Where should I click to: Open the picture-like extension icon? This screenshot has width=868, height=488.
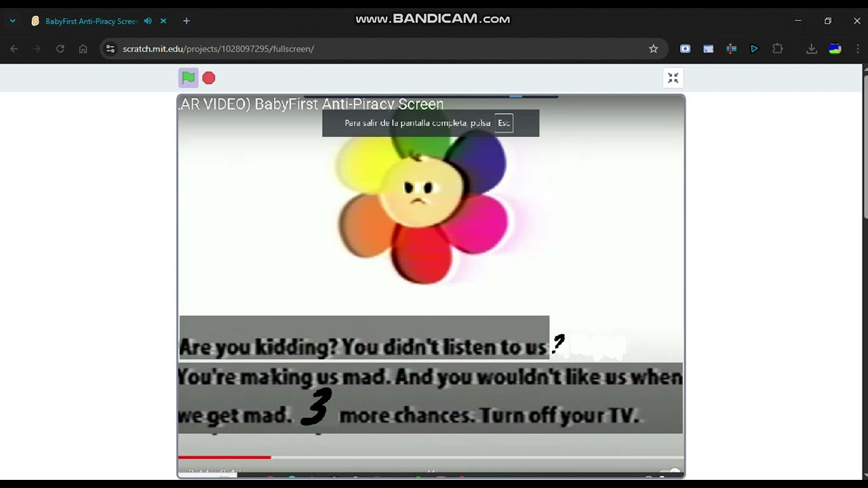[709, 49]
